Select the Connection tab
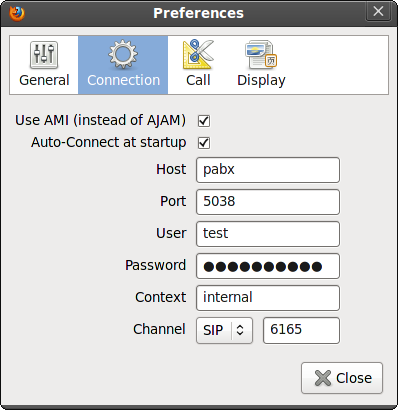The width and height of the screenshot is (398, 410). (123, 65)
